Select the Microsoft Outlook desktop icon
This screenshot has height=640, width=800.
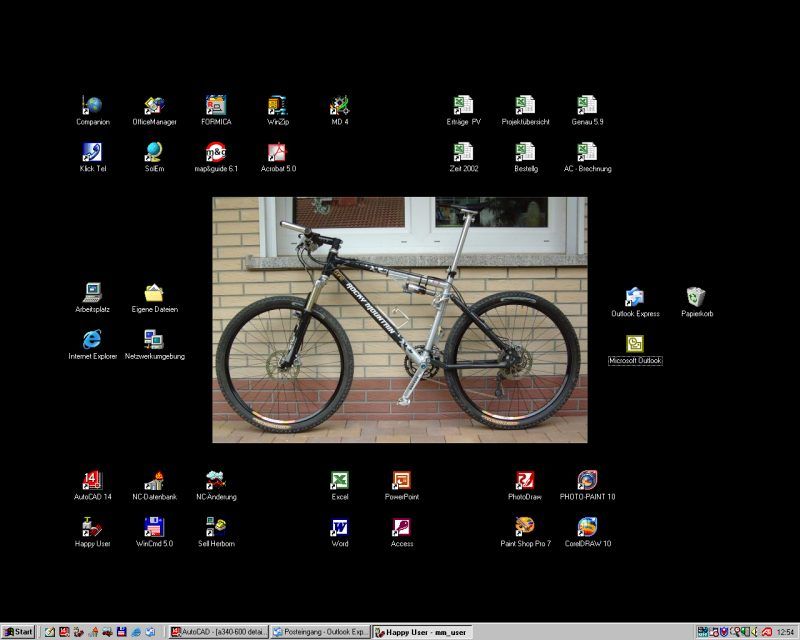(635, 345)
